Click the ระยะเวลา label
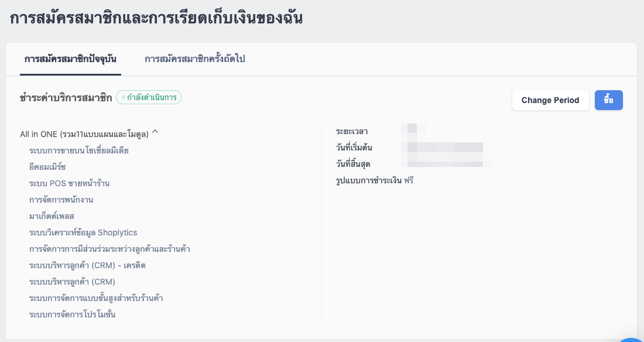 click(x=352, y=132)
